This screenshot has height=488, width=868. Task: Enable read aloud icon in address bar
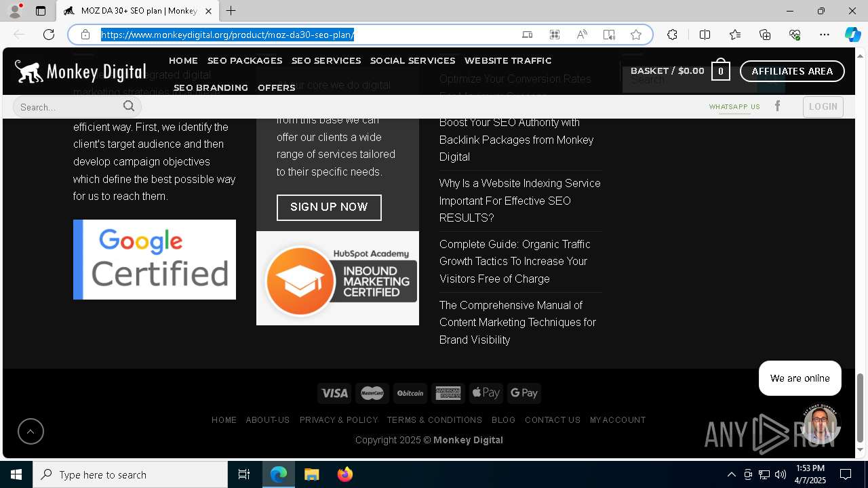coord(582,35)
